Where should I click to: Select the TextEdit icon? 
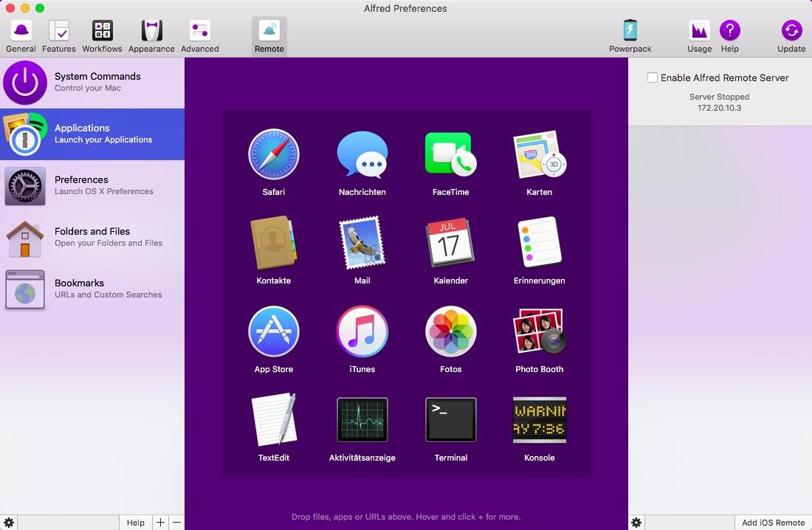tap(273, 420)
